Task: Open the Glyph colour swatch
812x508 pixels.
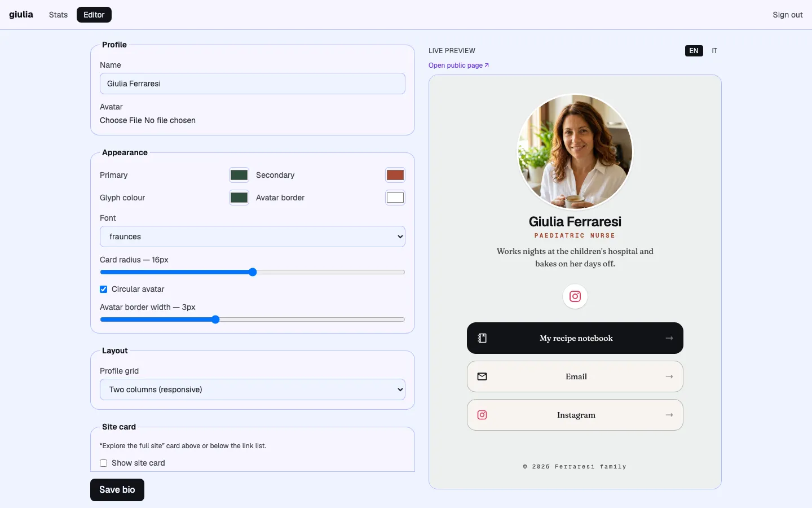Action: point(239,198)
